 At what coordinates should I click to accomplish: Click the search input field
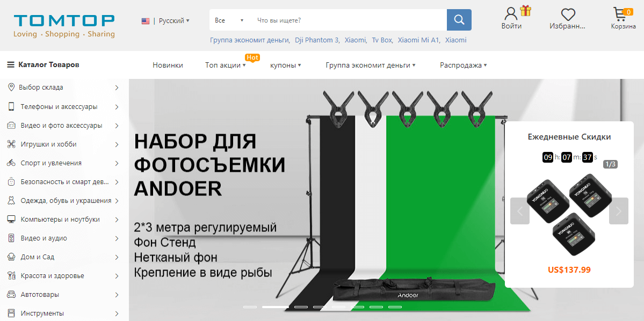pos(349,20)
